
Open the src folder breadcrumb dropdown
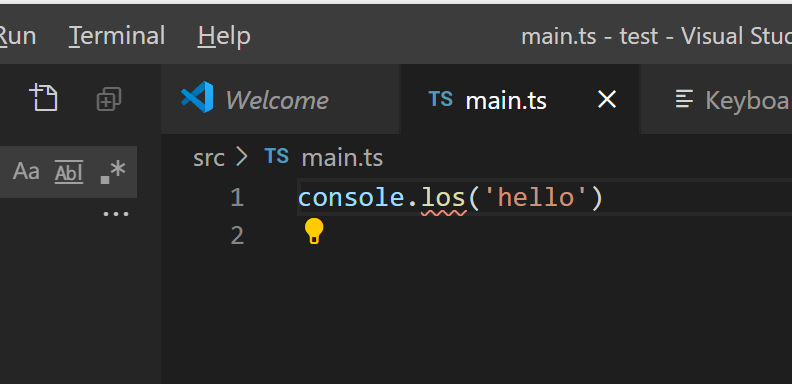coord(209,158)
